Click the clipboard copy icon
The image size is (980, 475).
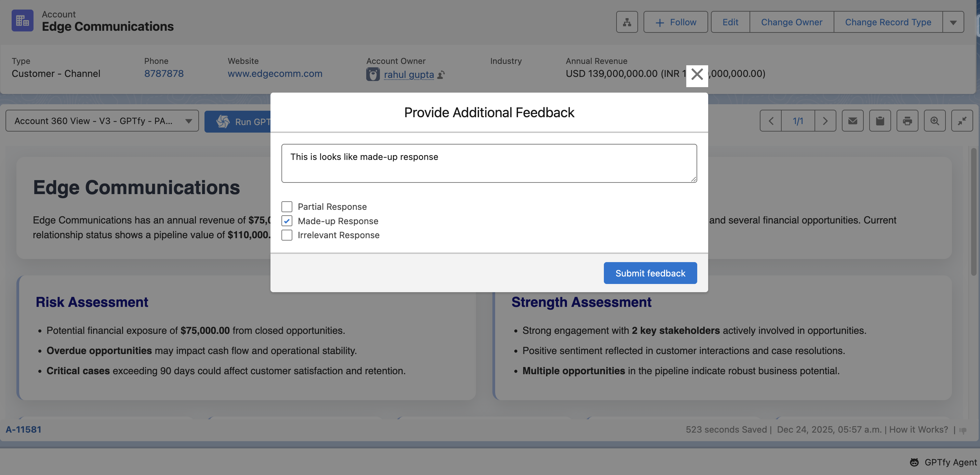879,121
